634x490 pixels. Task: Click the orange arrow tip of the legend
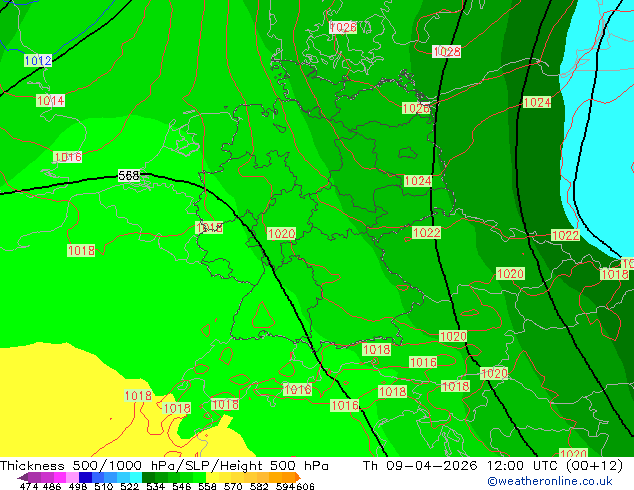pos(298,477)
